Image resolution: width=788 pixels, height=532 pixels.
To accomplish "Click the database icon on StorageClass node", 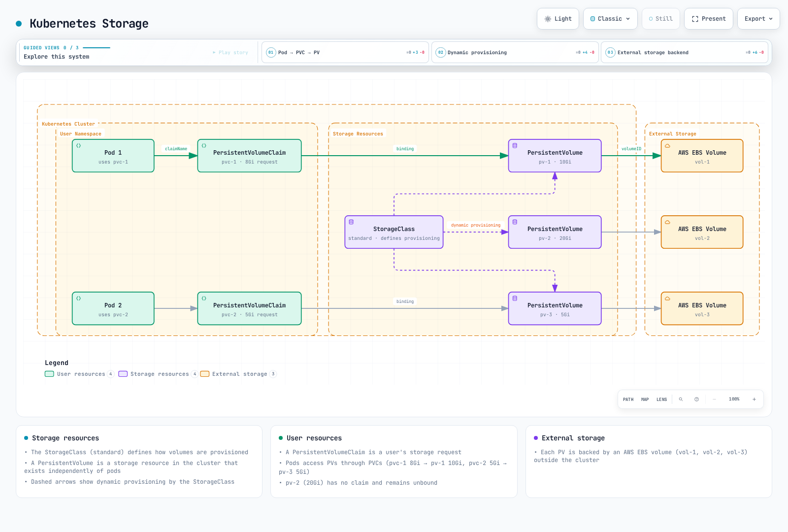I will 351,222.
